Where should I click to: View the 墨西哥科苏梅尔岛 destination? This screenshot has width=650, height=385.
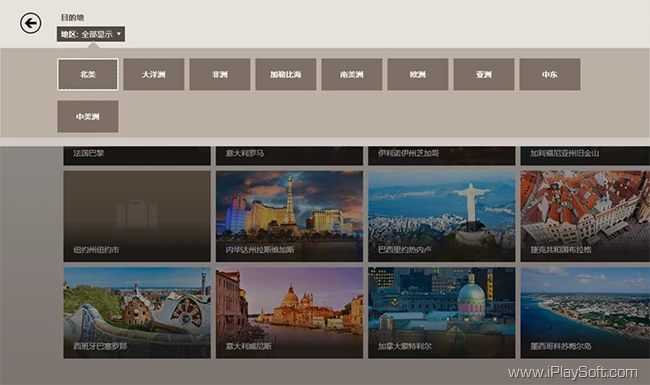pyautogui.click(x=585, y=312)
